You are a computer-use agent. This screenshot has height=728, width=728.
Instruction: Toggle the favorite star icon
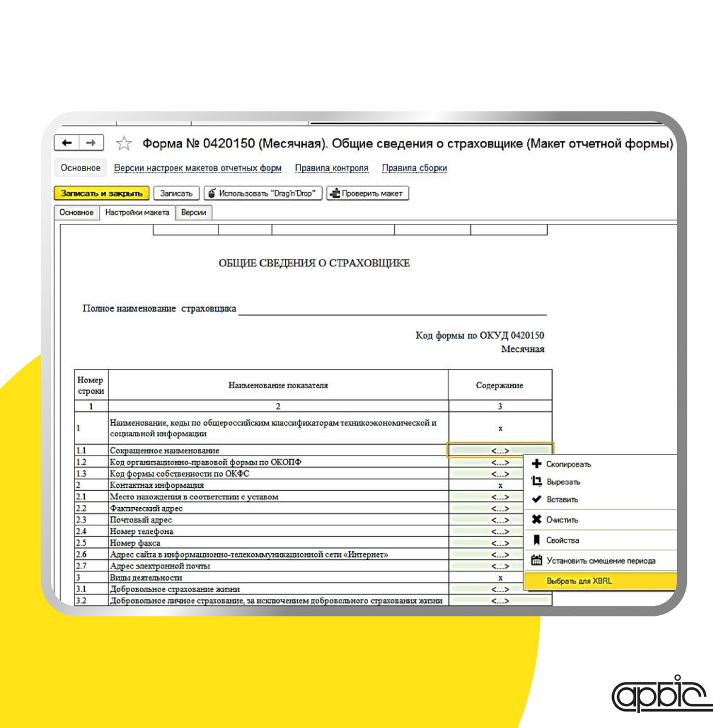click(124, 143)
